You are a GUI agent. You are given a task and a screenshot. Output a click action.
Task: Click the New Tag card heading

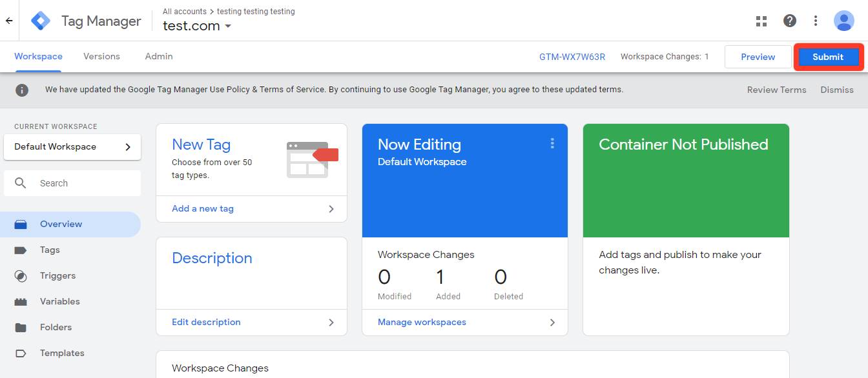pos(201,144)
